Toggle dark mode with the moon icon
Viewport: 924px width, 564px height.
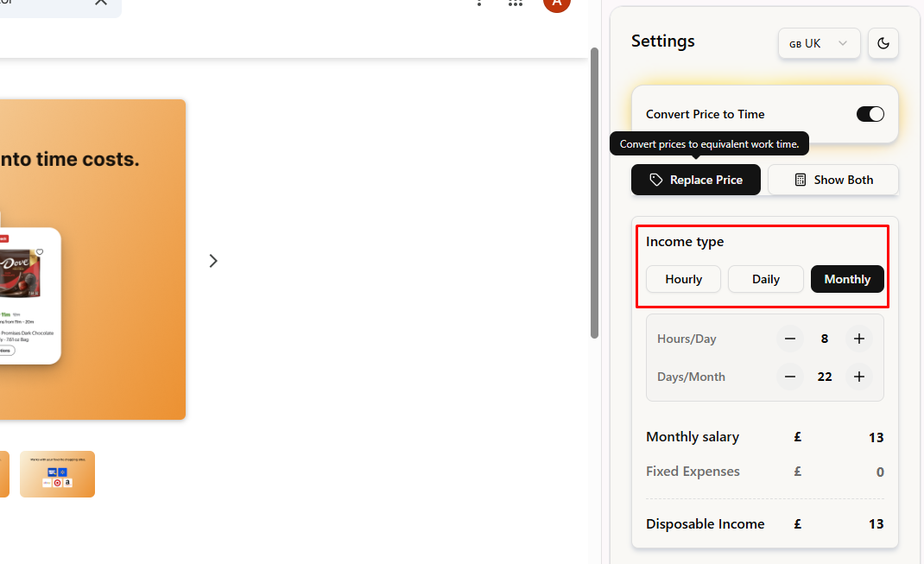883,43
